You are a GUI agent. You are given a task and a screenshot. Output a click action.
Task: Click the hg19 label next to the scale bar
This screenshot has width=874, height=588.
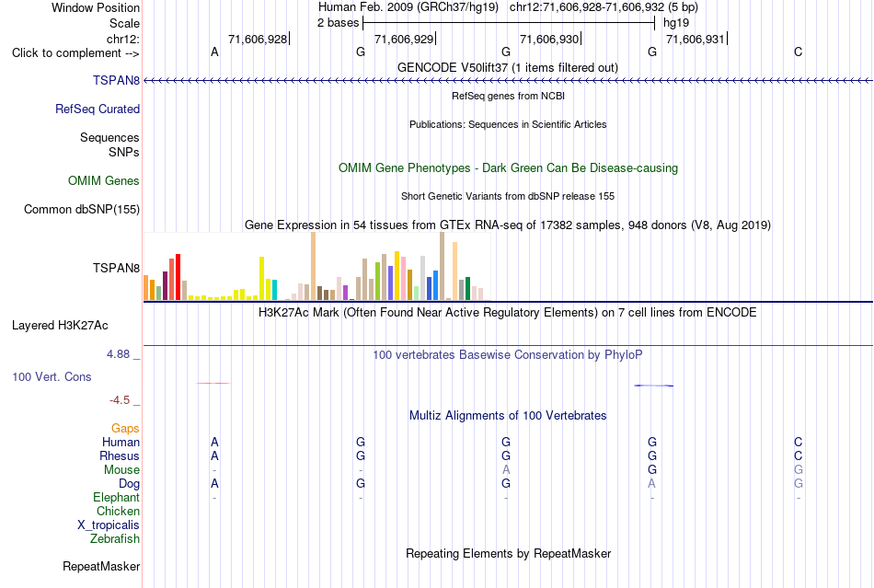pyautogui.click(x=676, y=23)
